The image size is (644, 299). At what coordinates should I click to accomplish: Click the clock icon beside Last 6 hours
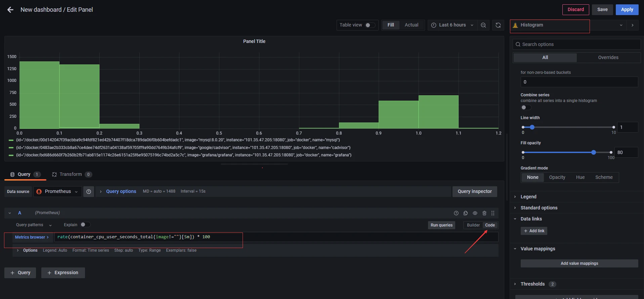(434, 25)
